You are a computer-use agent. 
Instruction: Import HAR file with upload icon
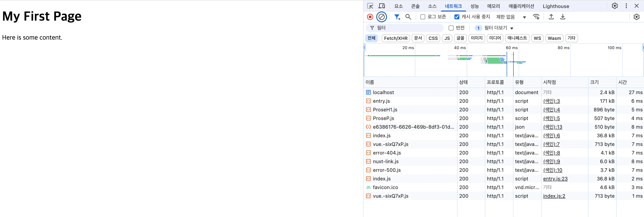pos(551,17)
